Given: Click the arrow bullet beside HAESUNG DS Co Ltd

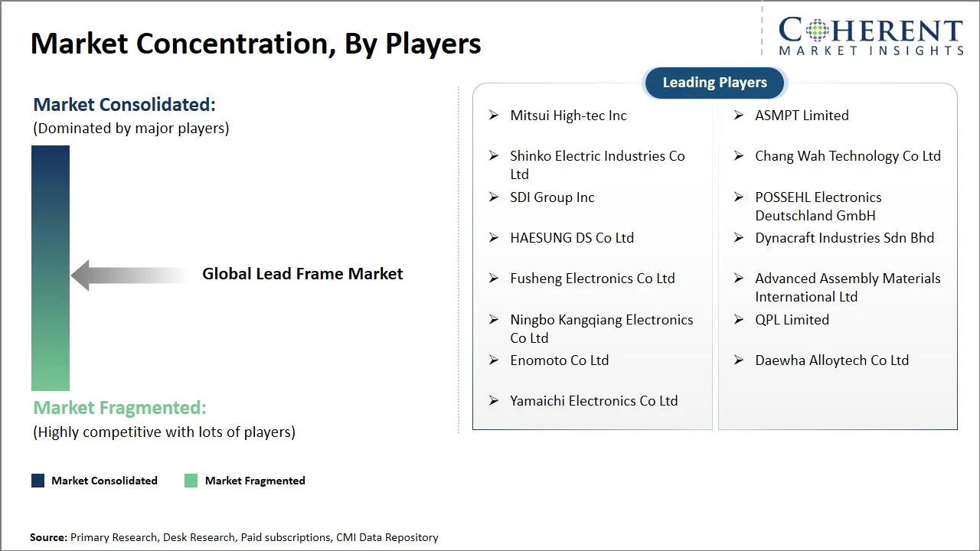Looking at the screenshot, I should click(494, 238).
